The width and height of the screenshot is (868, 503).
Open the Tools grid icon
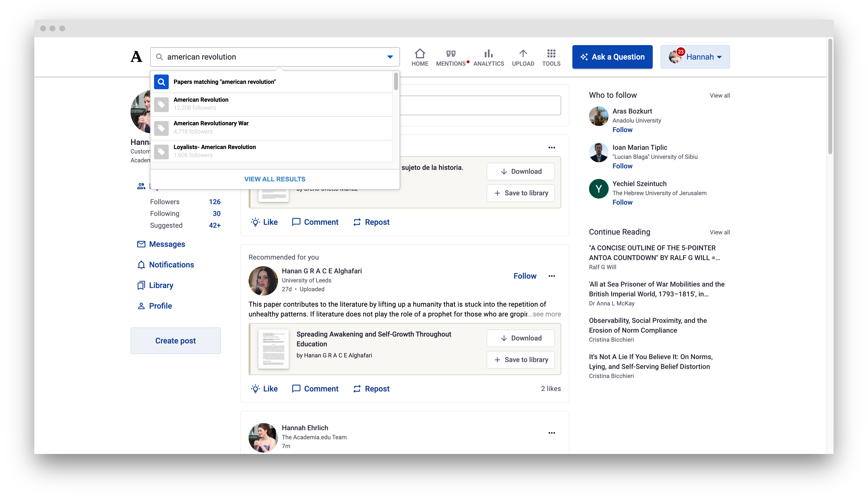point(551,53)
